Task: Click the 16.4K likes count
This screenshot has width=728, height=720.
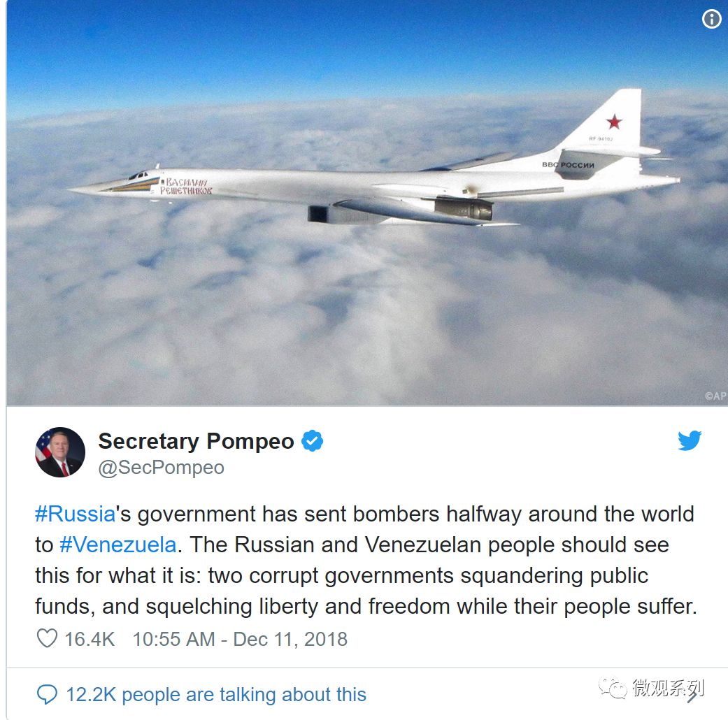Action: (x=90, y=639)
